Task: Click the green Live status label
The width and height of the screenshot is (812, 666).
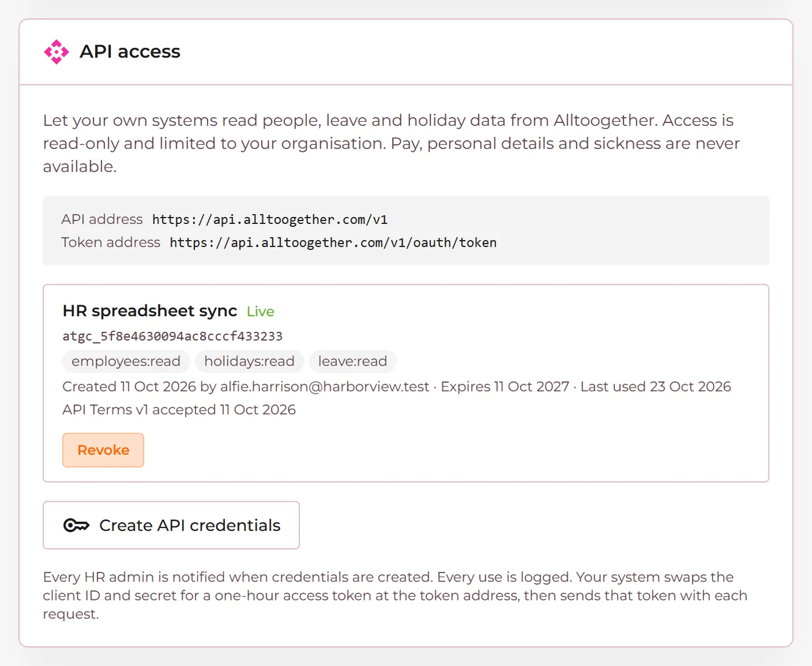Action: point(260,312)
